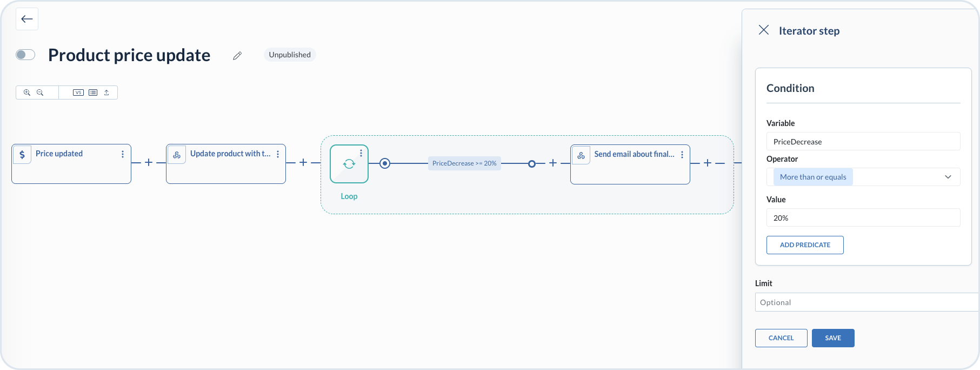Close the Iterator step panel
This screenshot has height=370, width=980.
pos(763,30)
